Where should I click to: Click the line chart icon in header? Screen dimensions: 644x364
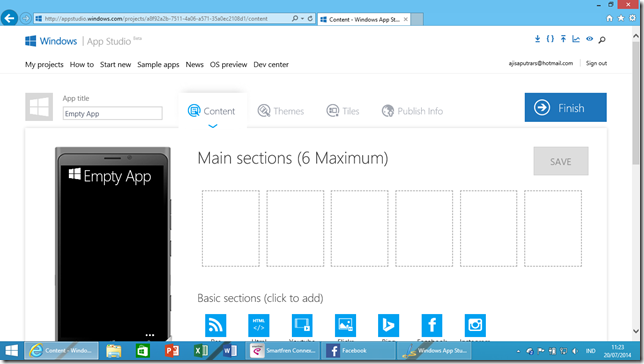[576, 39]
